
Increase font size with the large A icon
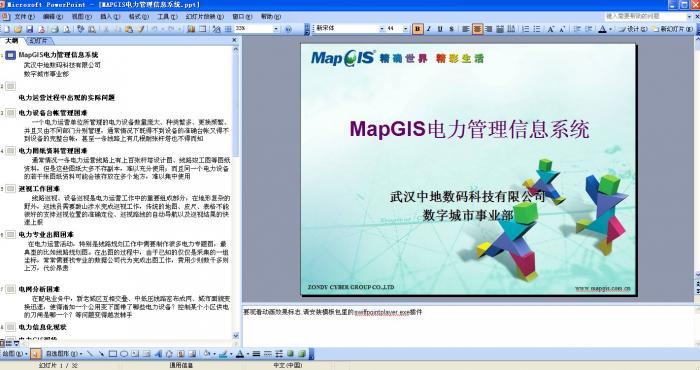(551, 29)
